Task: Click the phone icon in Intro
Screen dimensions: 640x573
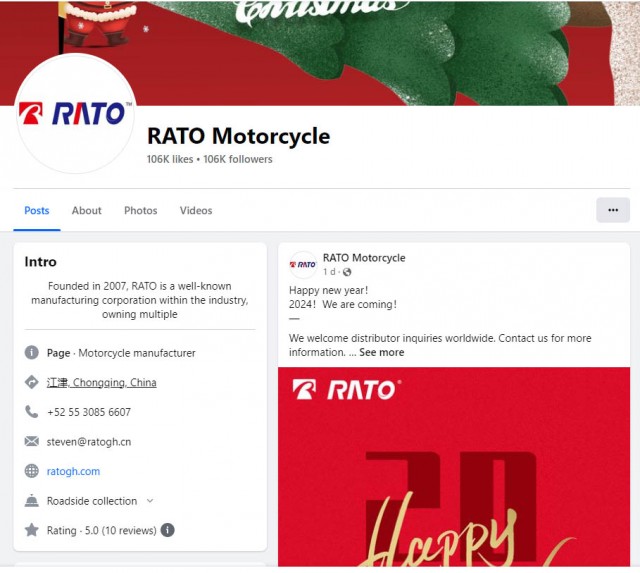Action: [31, 411]
